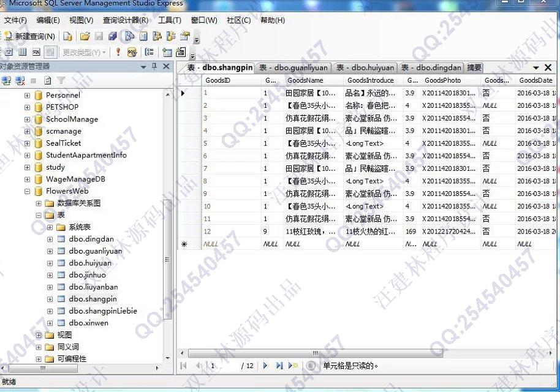Screen dimensions: 560x392
Task: Expand the dbo.dingdan table node
Action: [50, 239]
